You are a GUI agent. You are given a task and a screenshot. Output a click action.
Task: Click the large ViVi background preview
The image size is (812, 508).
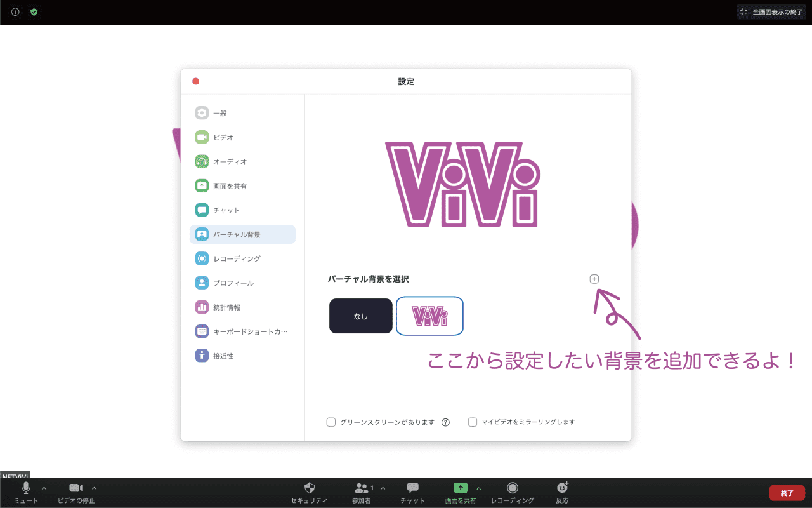coord(462,184)
